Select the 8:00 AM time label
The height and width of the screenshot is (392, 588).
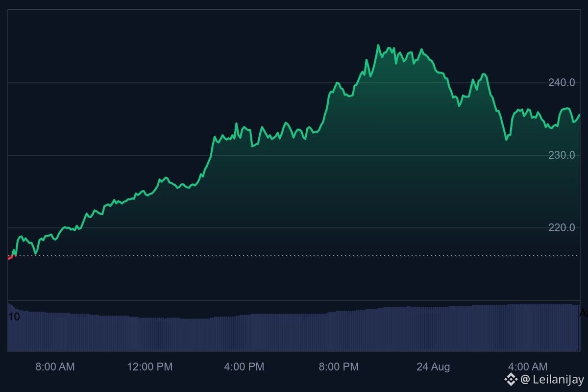pos(55,367)
